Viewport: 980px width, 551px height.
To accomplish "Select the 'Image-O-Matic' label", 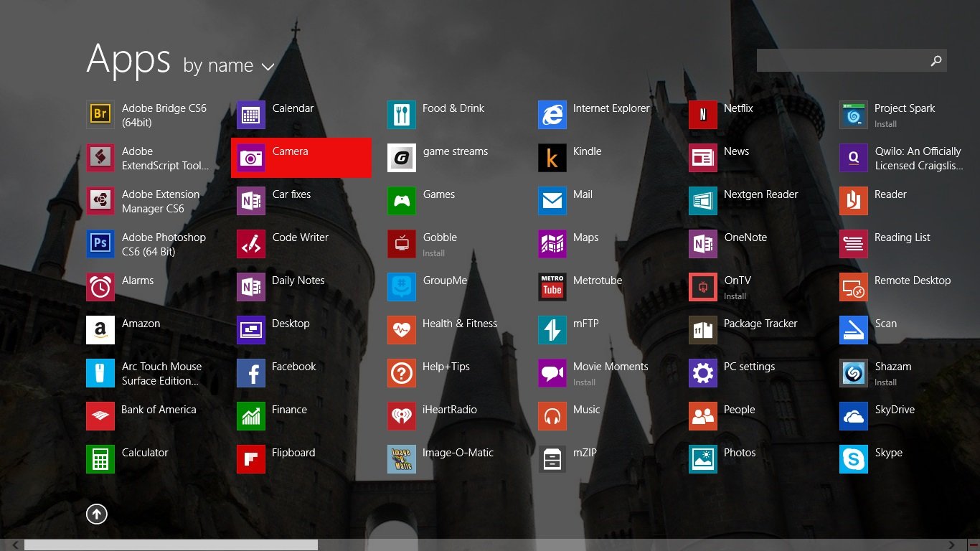I will [458, 453].
